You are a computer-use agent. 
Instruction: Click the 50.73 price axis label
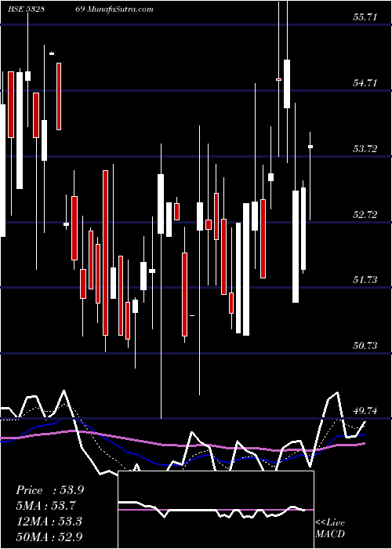tap(365, 346)
